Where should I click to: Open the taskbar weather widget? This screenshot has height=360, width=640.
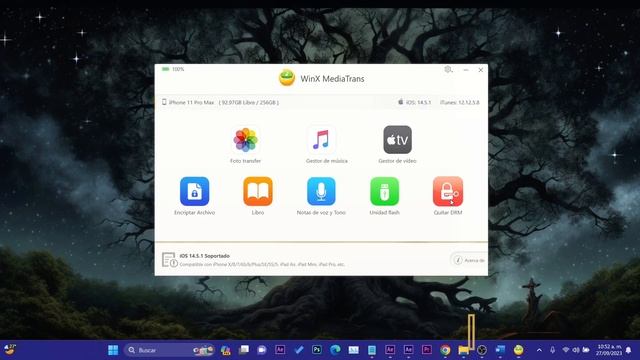(10, 349)
